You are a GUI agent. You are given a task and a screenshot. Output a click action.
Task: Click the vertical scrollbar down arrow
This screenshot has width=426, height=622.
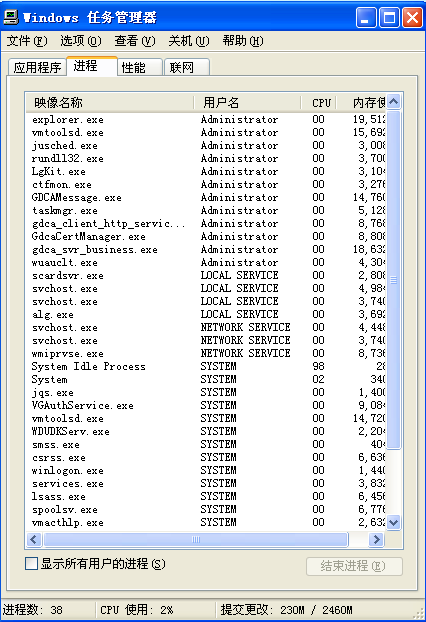pos(393,522)
